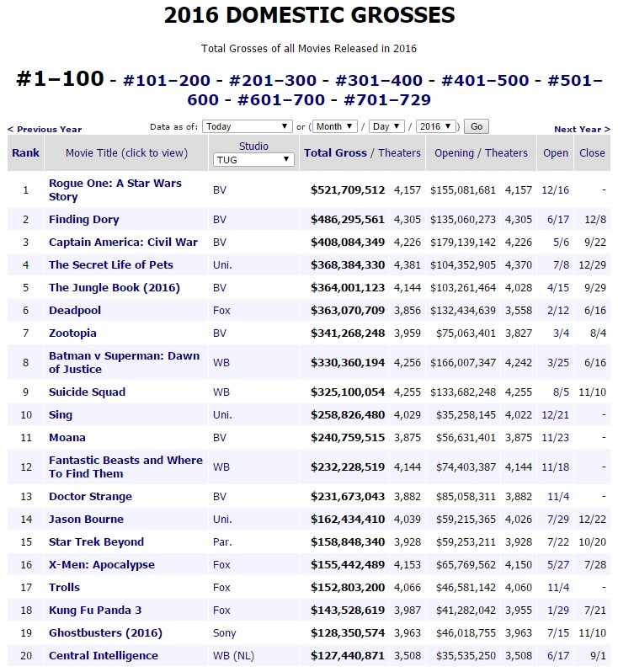
Task: Sort by Opening column header
Action: pos(454,152)
